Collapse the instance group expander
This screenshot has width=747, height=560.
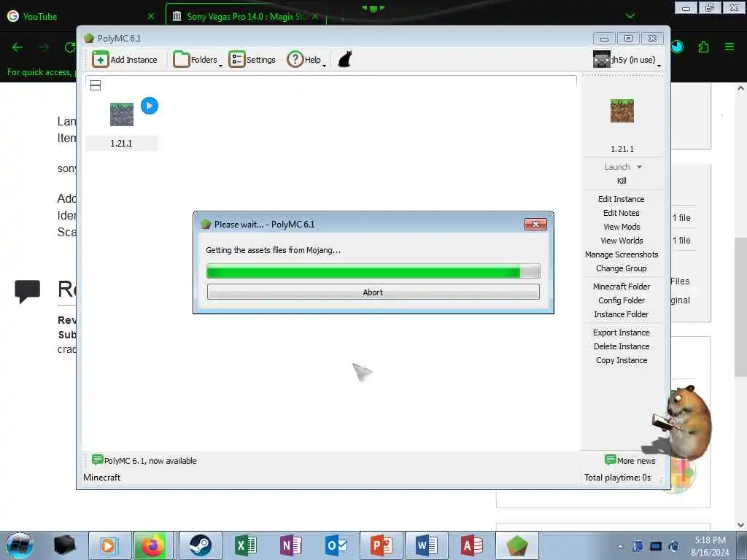click(96, 85)
